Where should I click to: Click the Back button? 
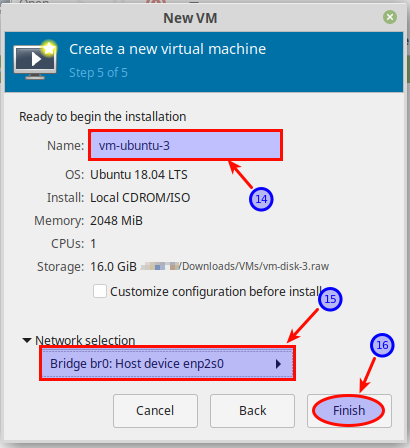pyautogui.click(x=252, y=411)
